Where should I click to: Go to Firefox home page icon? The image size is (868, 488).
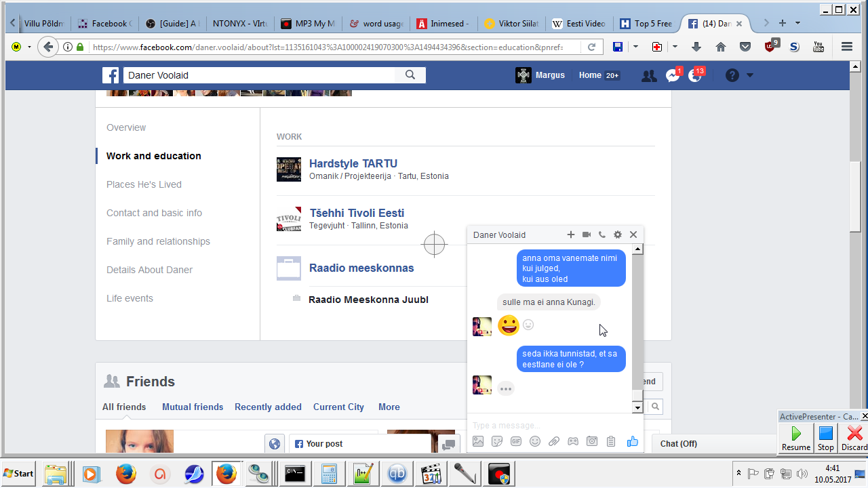point(721,47)
